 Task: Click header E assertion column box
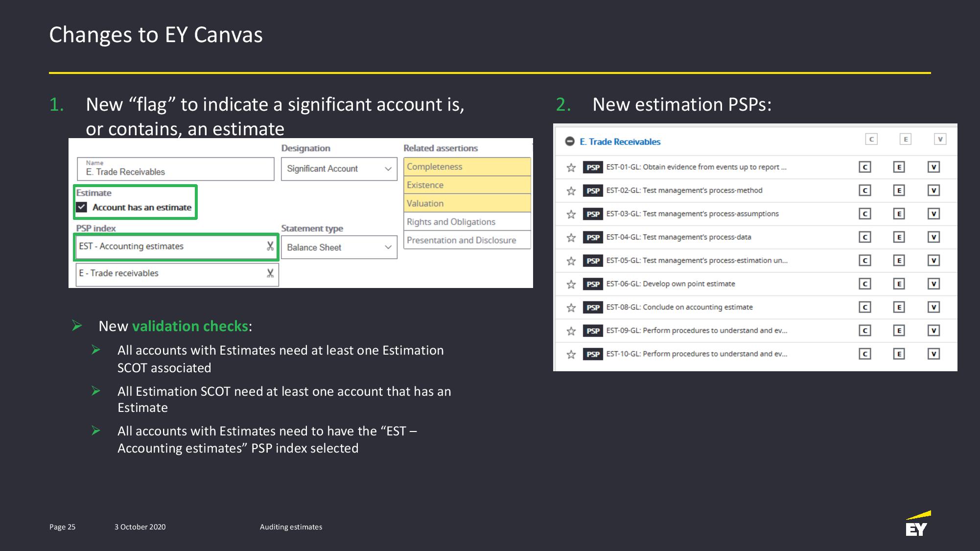point(906,140)
